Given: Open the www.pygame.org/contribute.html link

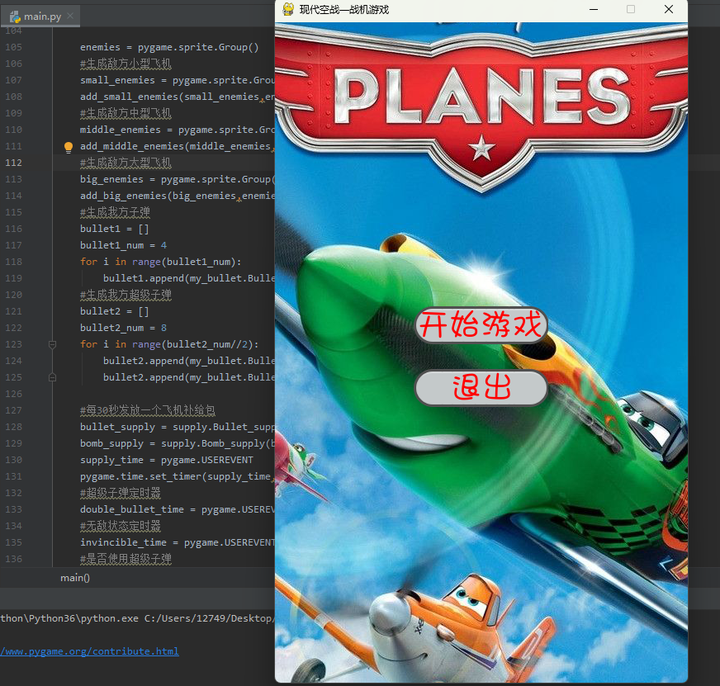Looking at the screenshot, I should 90,651.
